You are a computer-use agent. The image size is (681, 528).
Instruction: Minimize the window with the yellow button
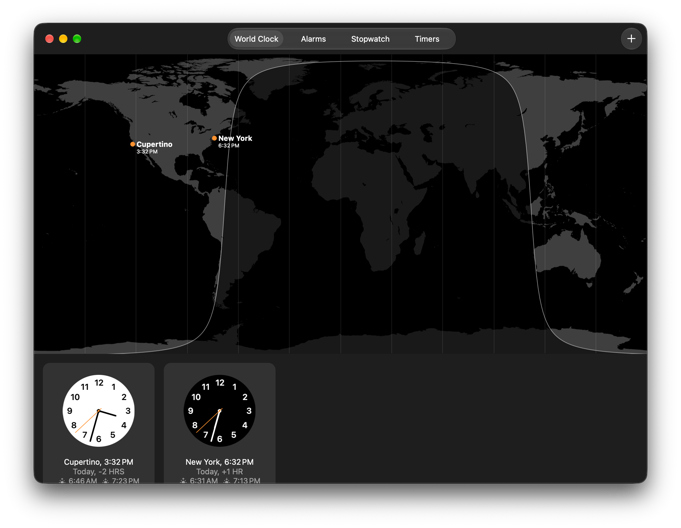[63, 39]
